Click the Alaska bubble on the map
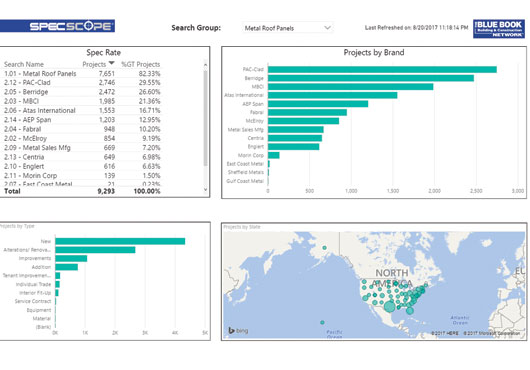The width and height of the screenshot is (530, 370). tap(324, 248)
